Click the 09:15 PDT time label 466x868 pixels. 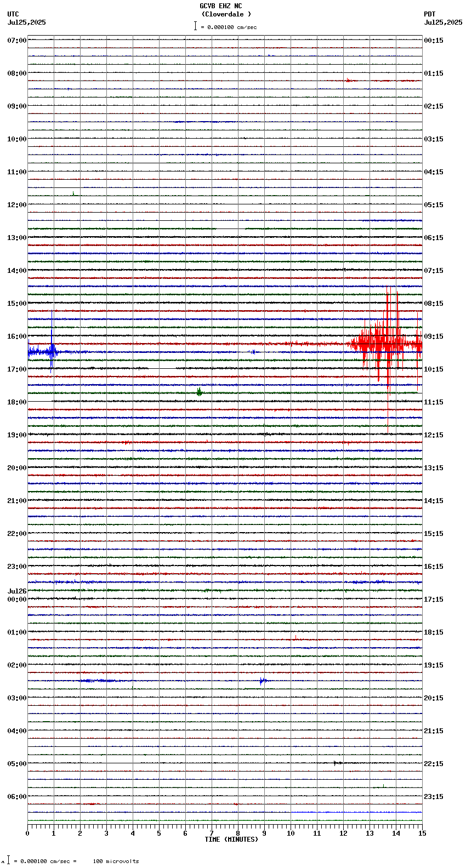pyautogui.click(x=434, y=336)
